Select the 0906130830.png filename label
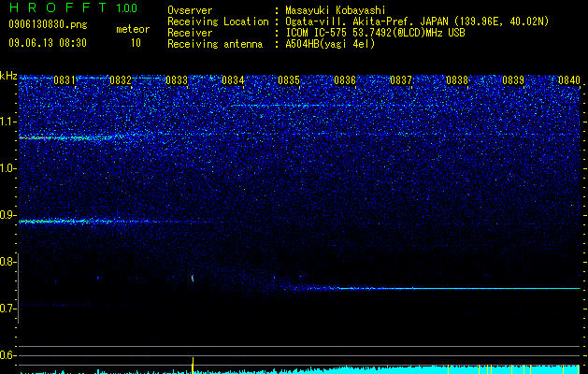The image size is (588, 374). click(x=48, y=25)
